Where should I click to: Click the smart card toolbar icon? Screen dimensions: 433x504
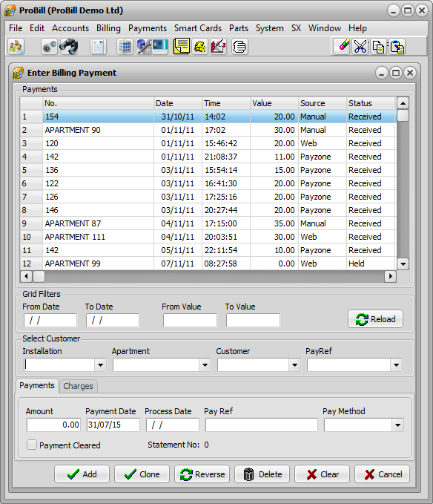[160, 47]
